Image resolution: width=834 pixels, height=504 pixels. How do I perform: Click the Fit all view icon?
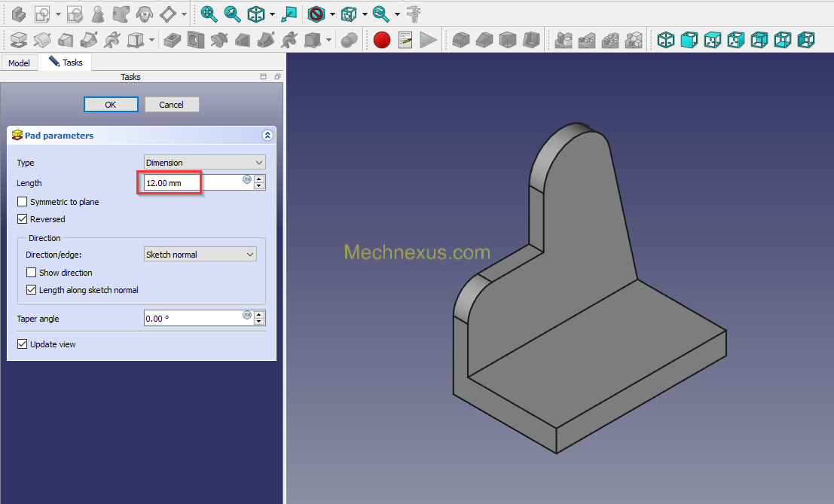[209, 14]
